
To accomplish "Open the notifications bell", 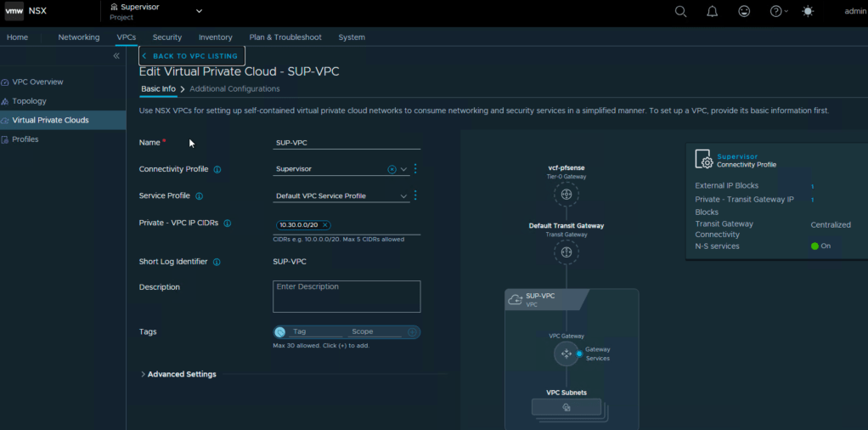I will click(712, 11).
